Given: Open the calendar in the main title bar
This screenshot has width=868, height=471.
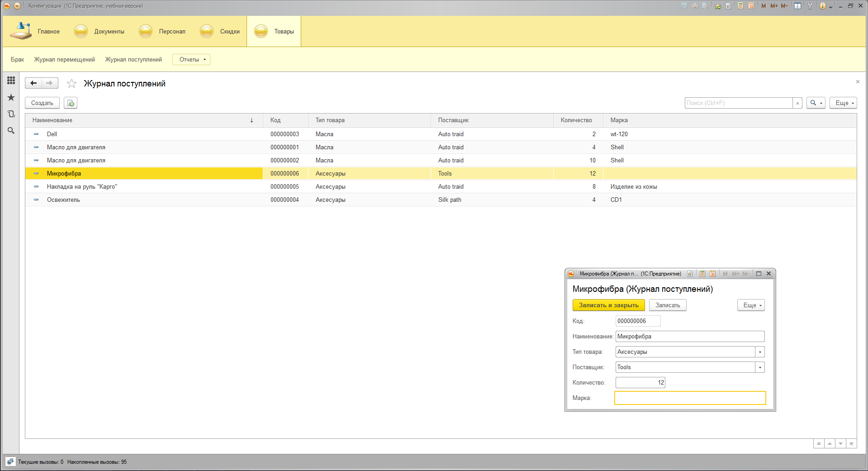Looking at the screenshot, I should [x=751, y=6].
